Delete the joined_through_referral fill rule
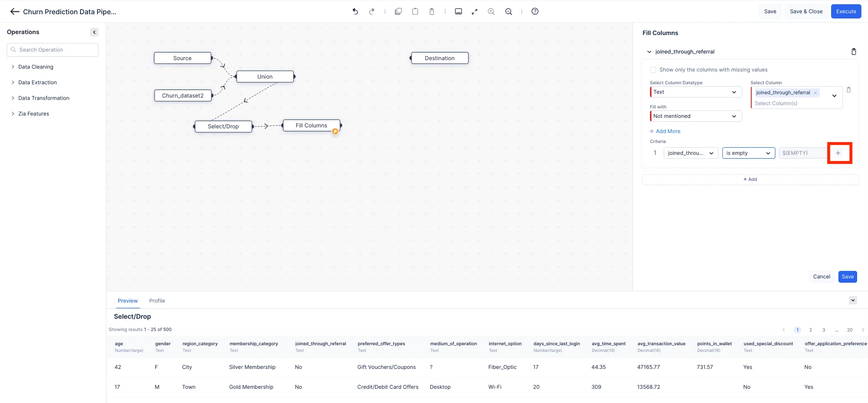This screenshot has width=868, height=403. [853, 52]
